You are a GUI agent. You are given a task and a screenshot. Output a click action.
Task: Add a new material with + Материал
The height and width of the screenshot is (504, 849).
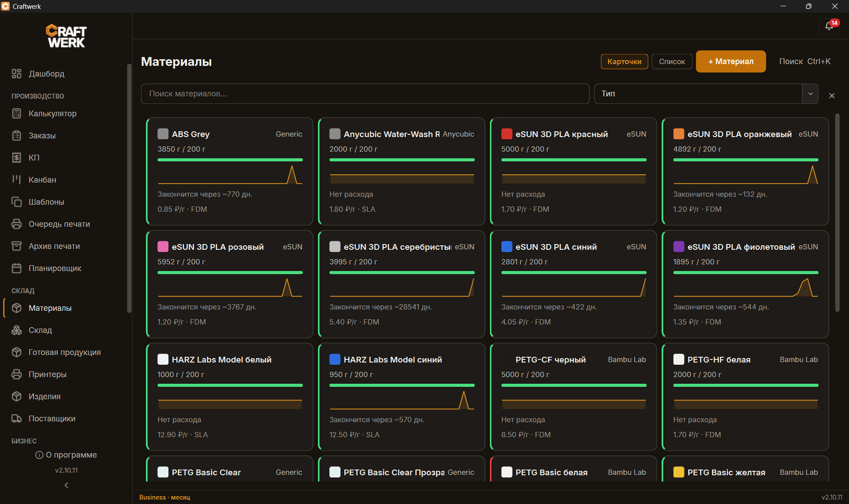click(731, 61)
